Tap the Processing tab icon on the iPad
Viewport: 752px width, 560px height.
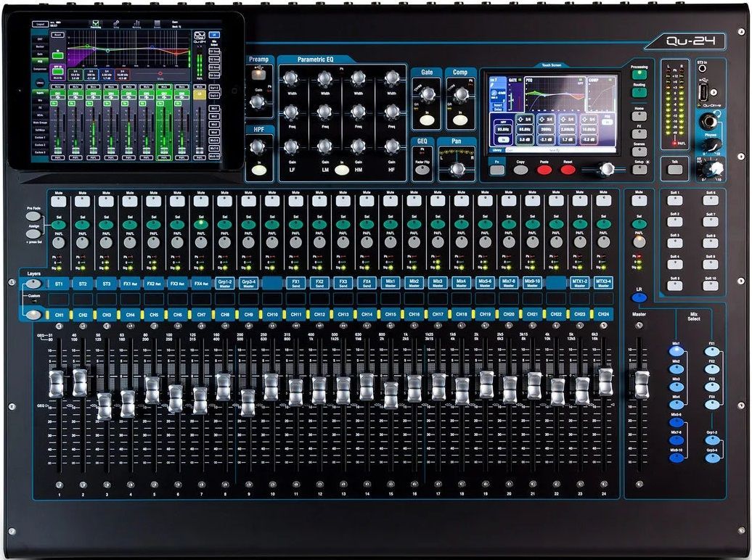95,25
